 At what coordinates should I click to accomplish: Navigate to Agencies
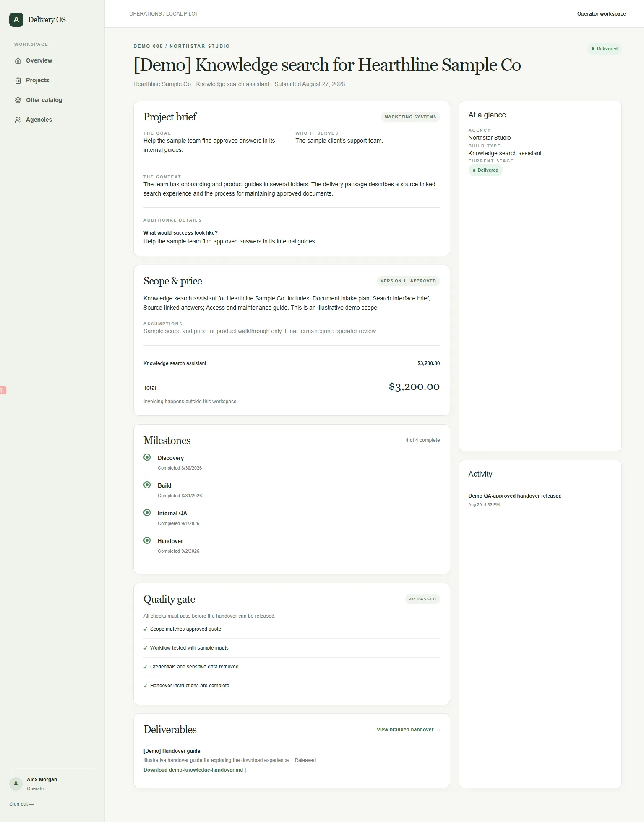coord(39,120)
